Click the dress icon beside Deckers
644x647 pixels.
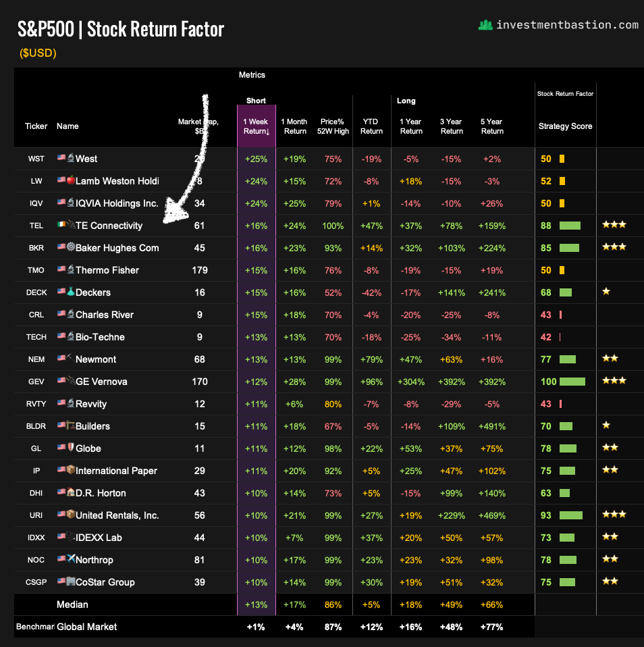tap(71, 291)
